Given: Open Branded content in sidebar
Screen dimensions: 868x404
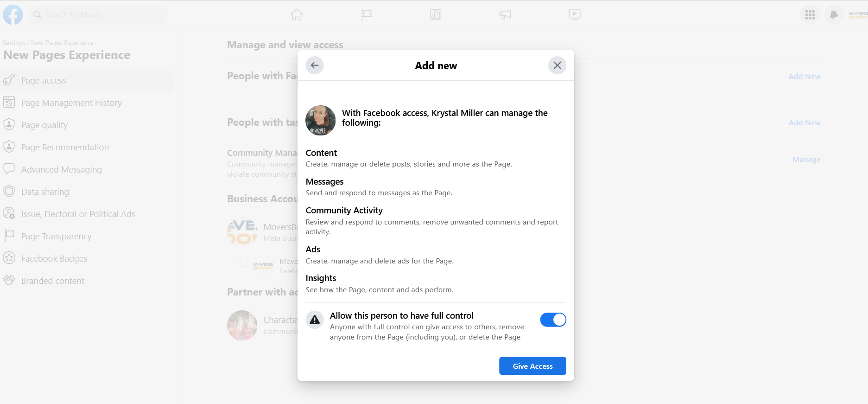Looking at the screenshot, I should [x=87, y=281].
